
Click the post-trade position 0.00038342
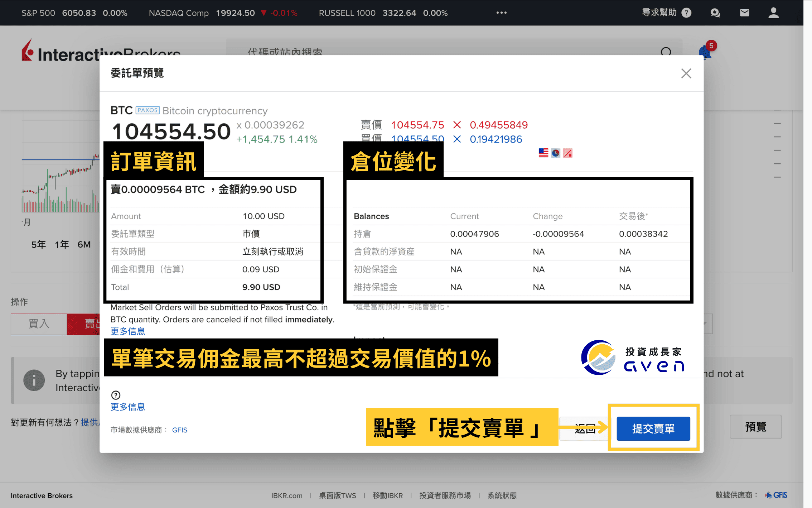coord(643,234)
